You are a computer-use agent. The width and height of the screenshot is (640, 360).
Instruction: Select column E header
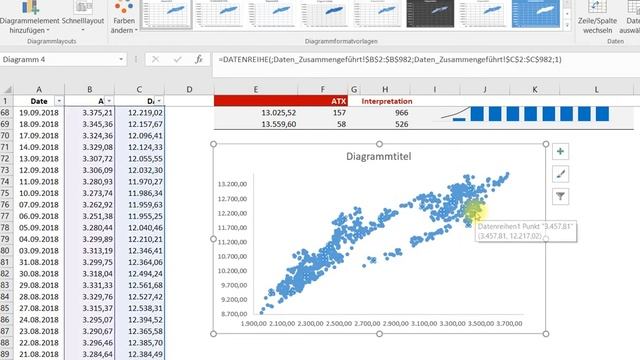coord(256,89)
